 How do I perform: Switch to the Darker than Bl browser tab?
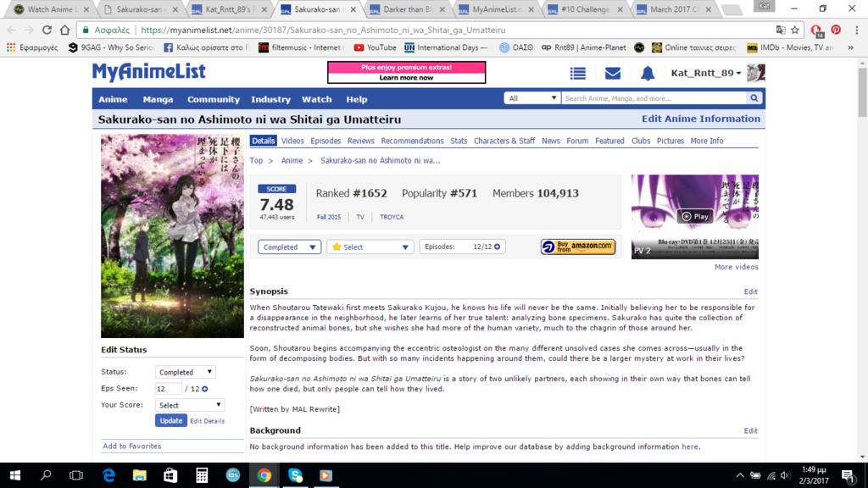408,9
